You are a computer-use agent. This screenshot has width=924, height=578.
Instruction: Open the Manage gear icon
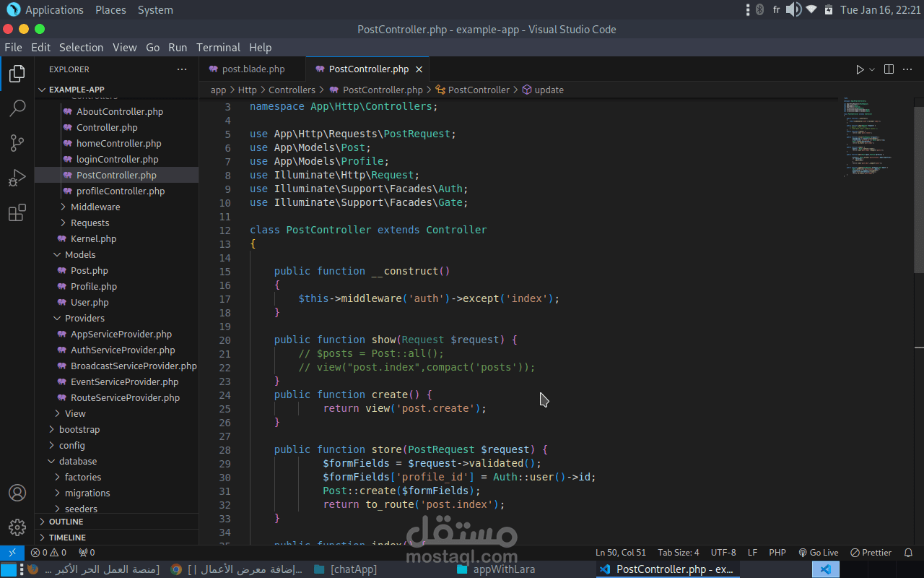17,527
